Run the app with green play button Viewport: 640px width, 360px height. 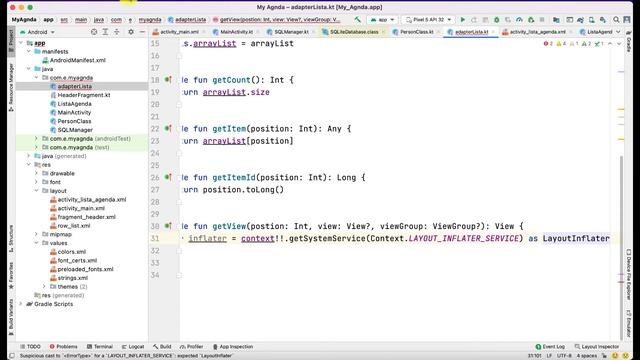click(462, 20)
